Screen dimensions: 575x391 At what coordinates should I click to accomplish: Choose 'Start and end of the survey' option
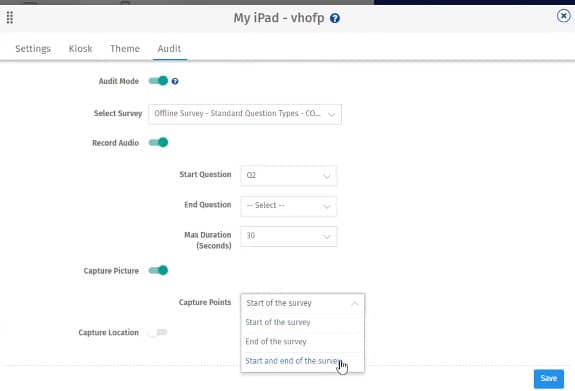303,361
